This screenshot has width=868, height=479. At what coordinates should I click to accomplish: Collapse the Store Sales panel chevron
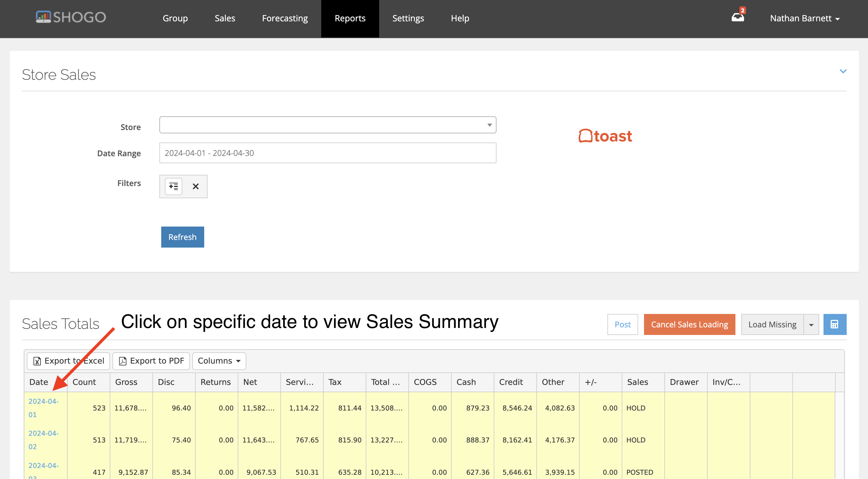pyautogui.click(x=843, y=71)
